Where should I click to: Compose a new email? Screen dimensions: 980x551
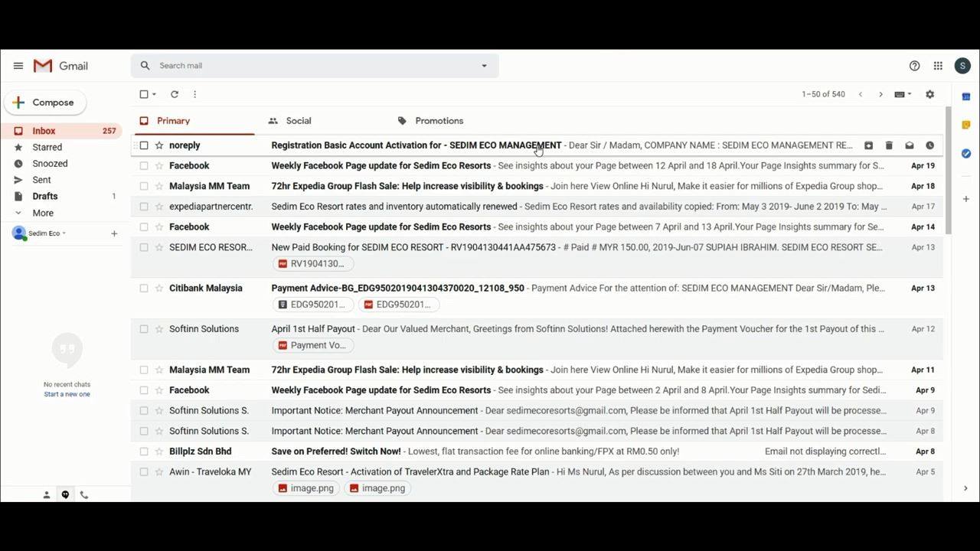(45, 103)
